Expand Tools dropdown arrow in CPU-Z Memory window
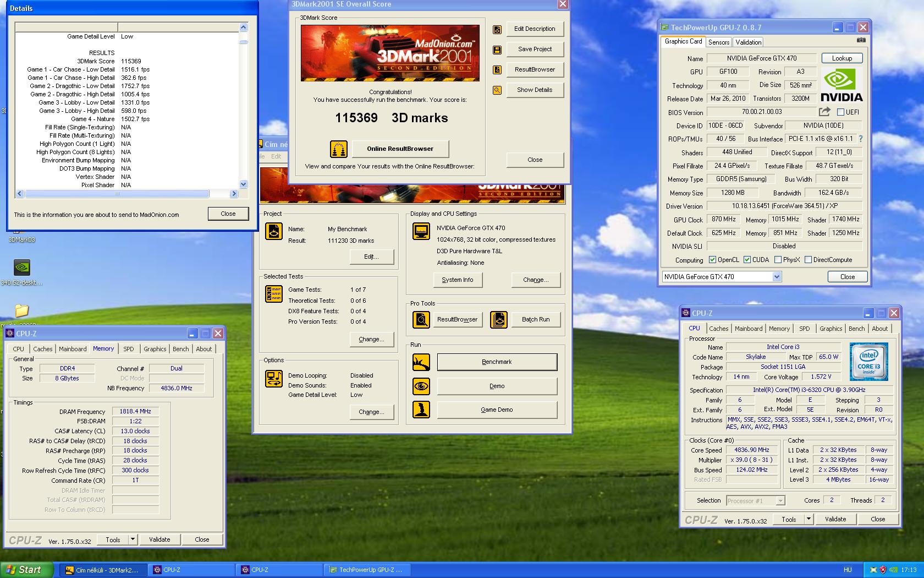Screen dimensions: 924x578 (x=133, y=539)
